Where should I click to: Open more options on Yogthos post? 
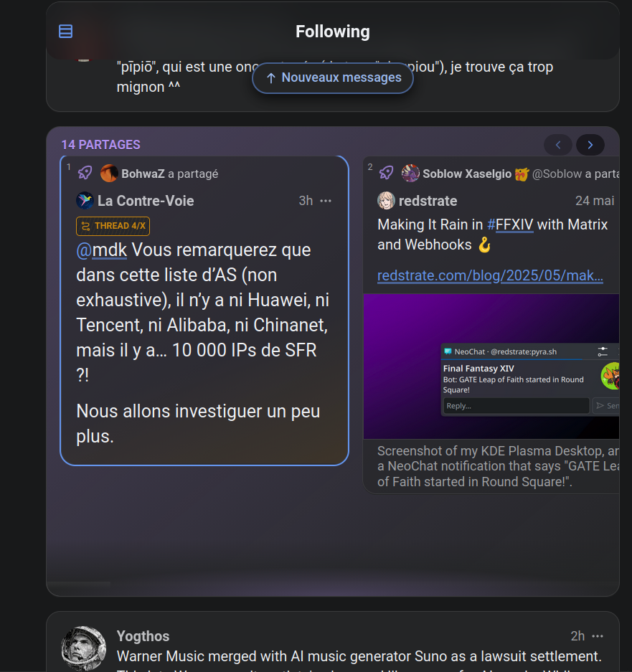[x=598, y=636]
